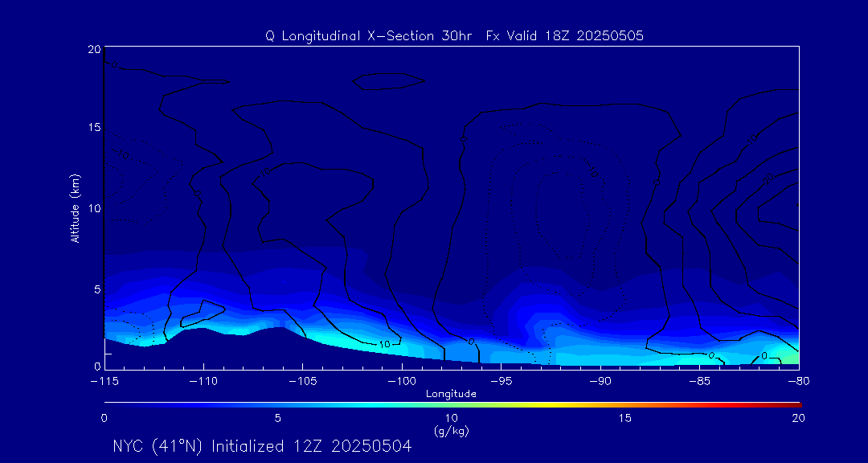Click the red end of the colorbar

click(x=794, y=404)
